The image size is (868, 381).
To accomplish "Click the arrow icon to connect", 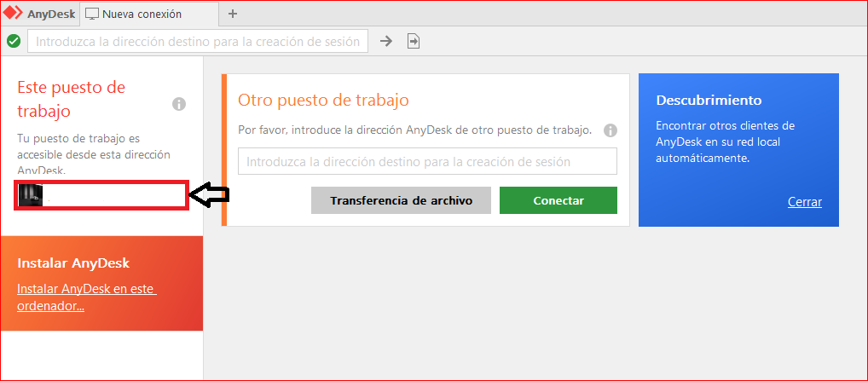I will [386, 41].
